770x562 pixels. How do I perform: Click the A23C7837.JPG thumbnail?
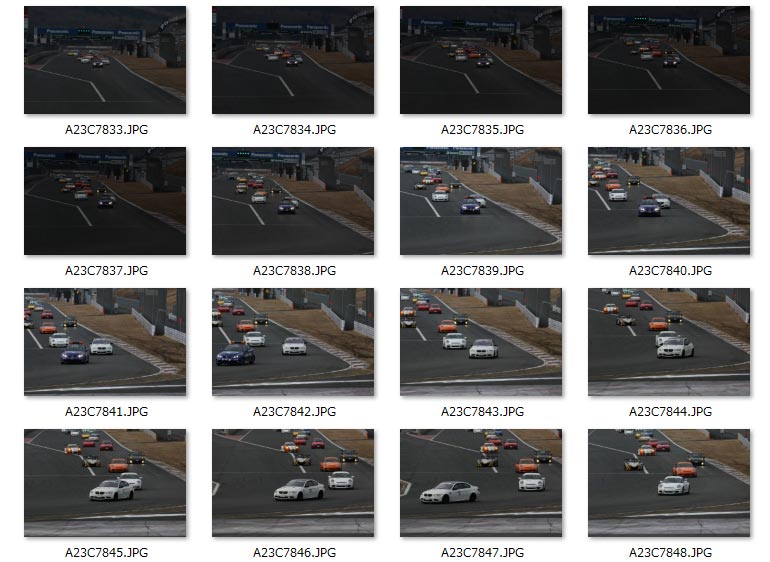(x=105, y=201)
